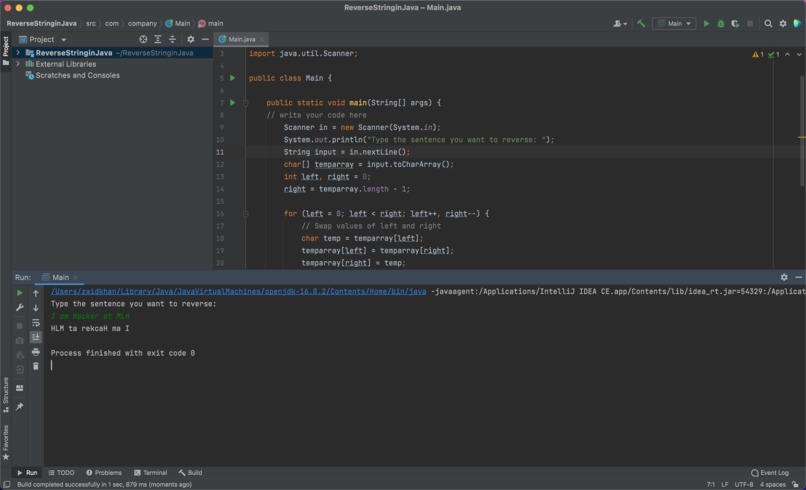Screen dimensions: 806x490
Task: Open the Build tool window
Action: coord(190,473)
